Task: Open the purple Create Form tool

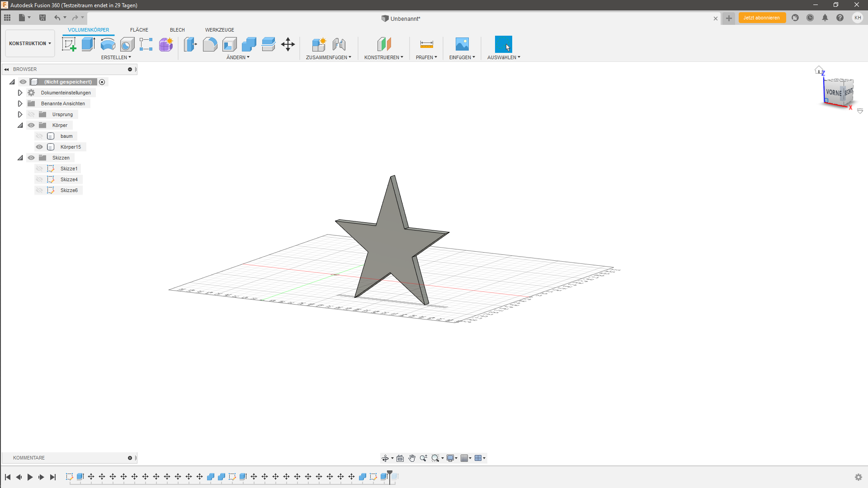Action: pos(165,44)
